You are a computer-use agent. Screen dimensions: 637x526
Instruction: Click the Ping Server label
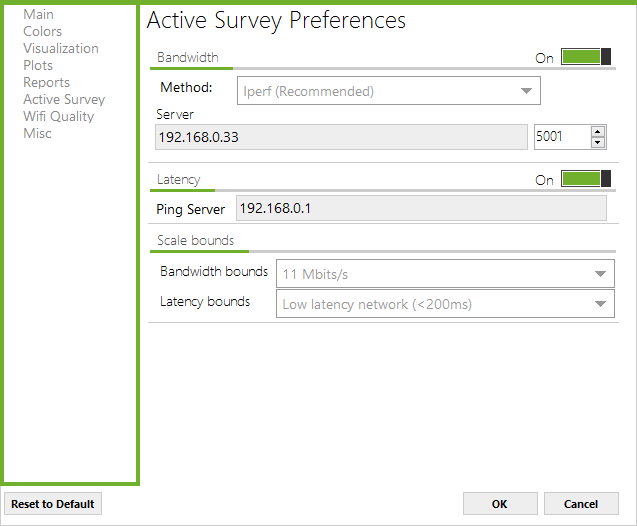[x=191, y=209]
